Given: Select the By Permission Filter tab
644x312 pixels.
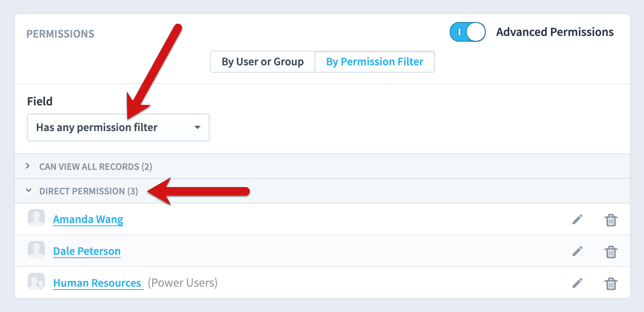Looking at the screenshot, I should coord(375,62).
